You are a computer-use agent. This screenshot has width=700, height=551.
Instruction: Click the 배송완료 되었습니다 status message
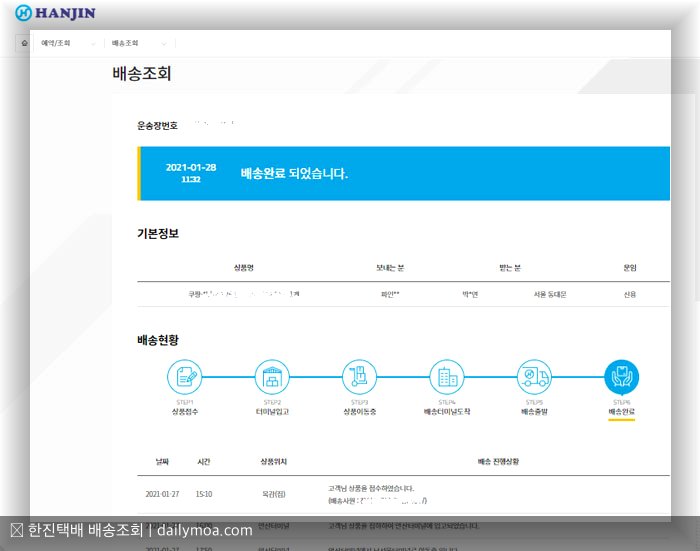coord(294,173)
